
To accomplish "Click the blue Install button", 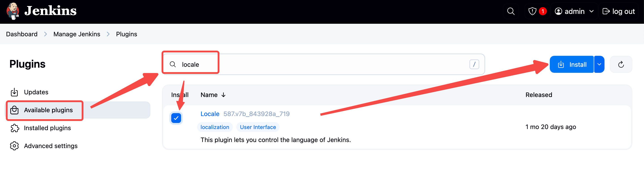I will click(x=572, y=65).
